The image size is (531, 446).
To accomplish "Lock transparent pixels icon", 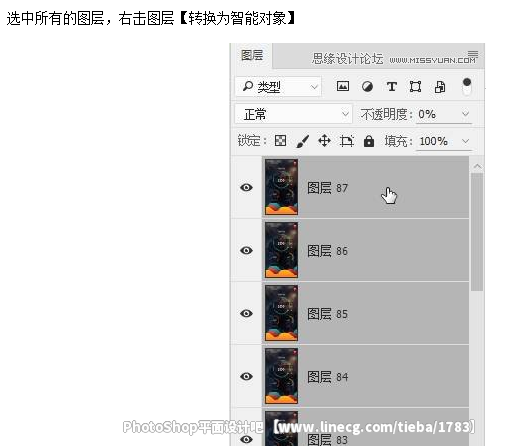I will click(280, 141).
